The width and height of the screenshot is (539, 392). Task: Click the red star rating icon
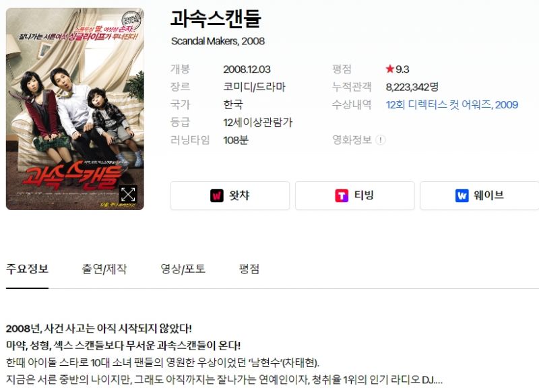[390, 69]
